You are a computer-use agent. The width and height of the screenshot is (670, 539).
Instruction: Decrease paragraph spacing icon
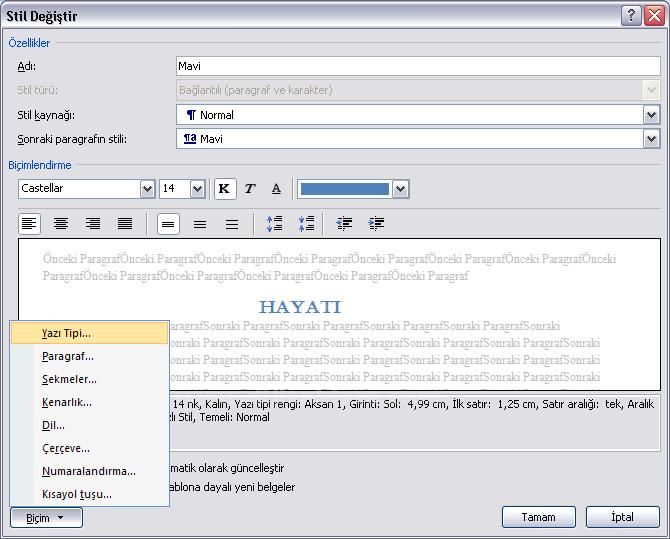point(307,224)
